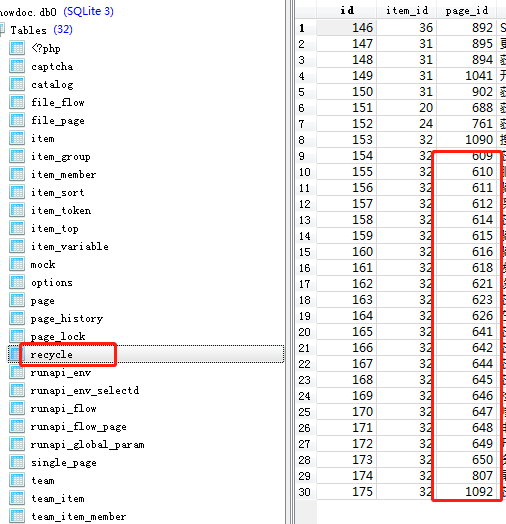Click the table icon beside file_page
Viewport: 506px width, 524px height.
pyautogui.click(x=17, y=120)
